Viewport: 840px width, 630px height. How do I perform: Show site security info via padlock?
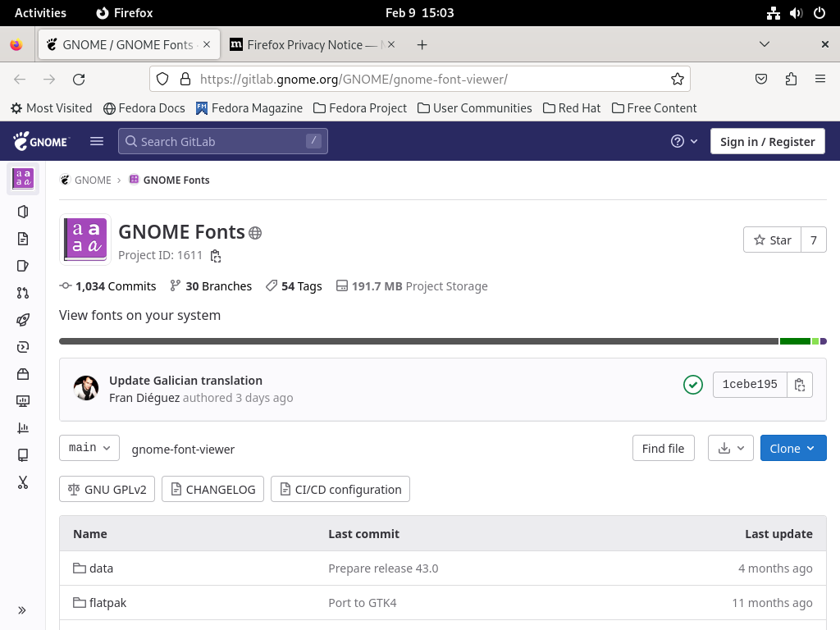185,80
